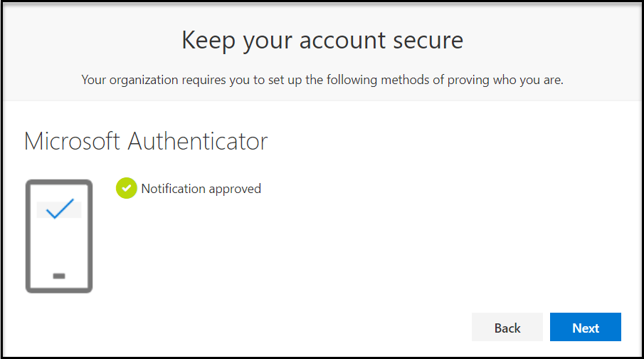Viewport: 644px width, 359px height.
Task: Click the word Keep in the title
Action: pos(208,40)
